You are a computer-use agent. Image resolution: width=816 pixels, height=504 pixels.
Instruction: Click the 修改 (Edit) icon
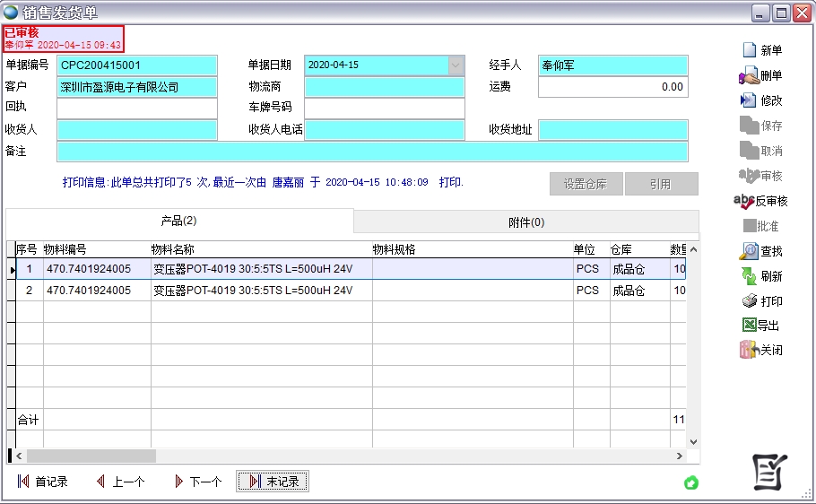(749, 100)
